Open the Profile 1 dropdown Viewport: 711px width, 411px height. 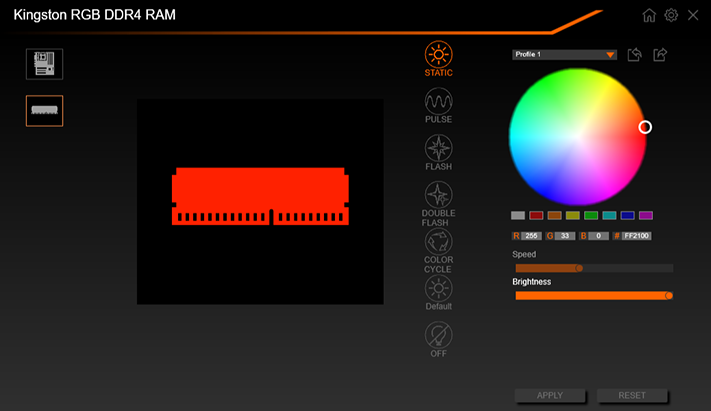coord(564,54)
